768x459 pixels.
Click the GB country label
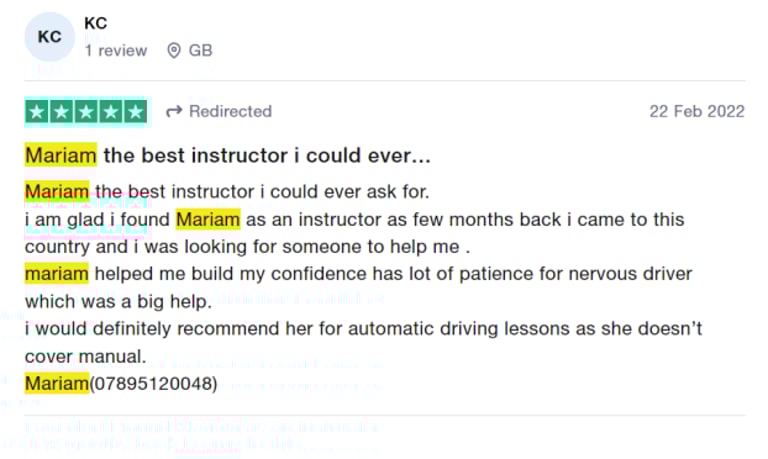pyautogui.click(x=200, y=50)
